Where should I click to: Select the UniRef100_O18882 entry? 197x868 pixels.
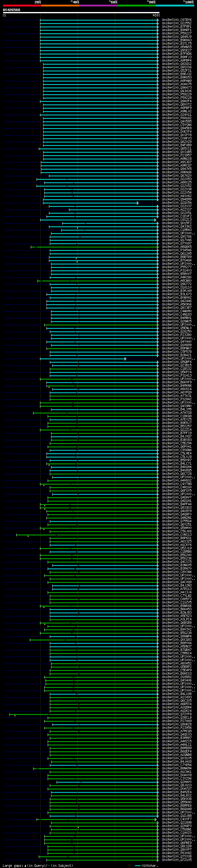tap(176, 676)
